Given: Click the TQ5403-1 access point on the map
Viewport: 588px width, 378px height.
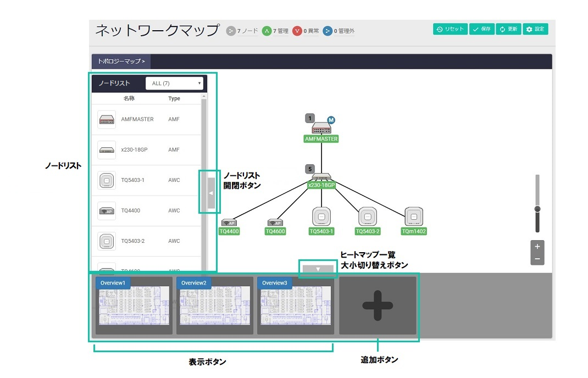Looking at the screenshot, I should [x=321, y=216].
